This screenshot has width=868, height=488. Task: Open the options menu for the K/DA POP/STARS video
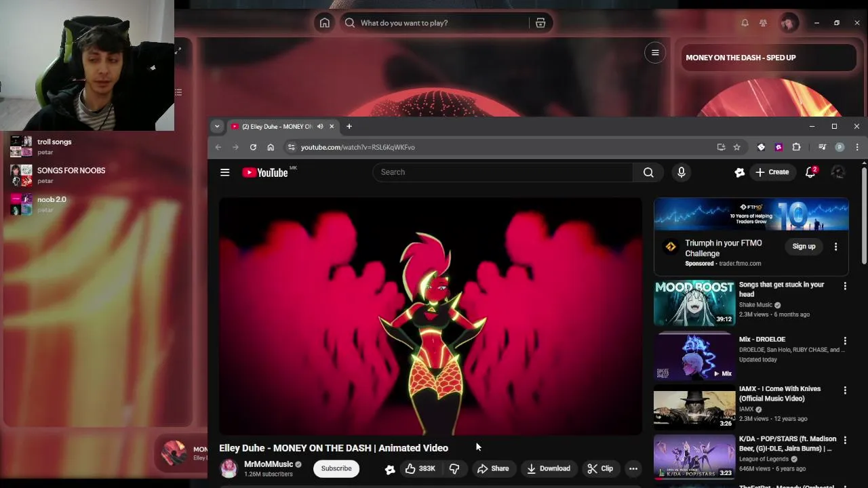(x=845, y=441)
